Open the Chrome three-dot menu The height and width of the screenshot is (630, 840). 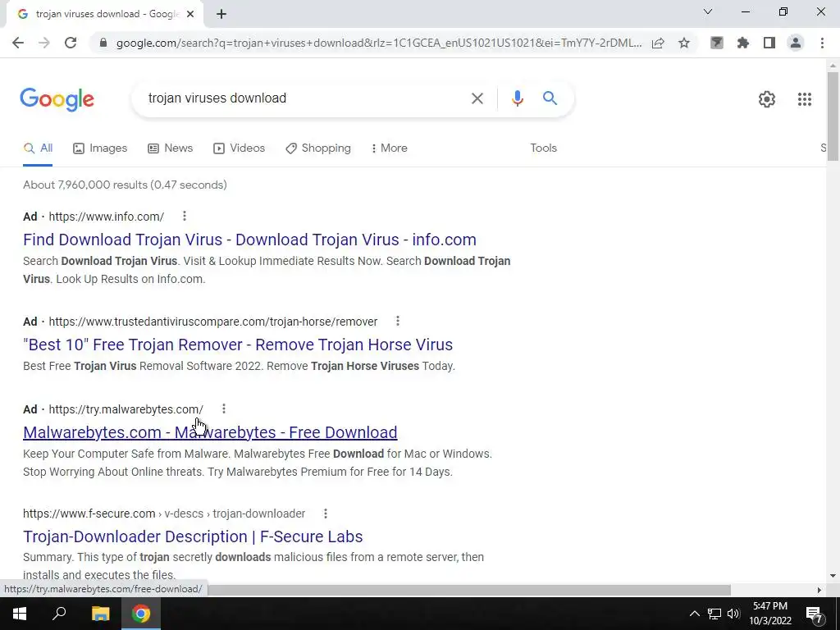822,43
